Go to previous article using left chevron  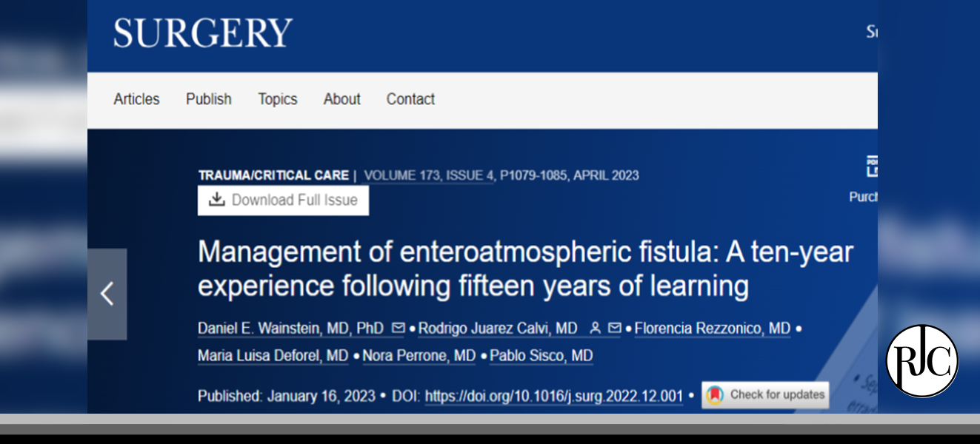tap(107, 294)
